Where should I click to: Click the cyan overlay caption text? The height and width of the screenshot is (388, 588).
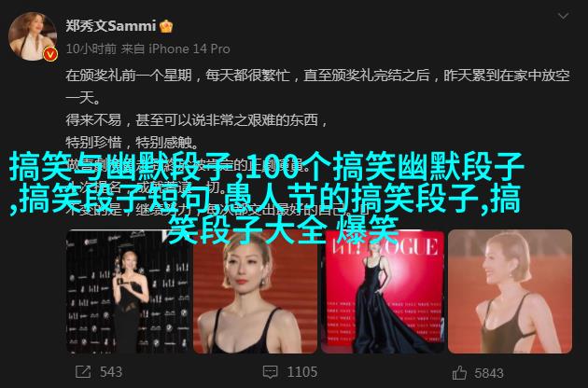pos(267,198)
